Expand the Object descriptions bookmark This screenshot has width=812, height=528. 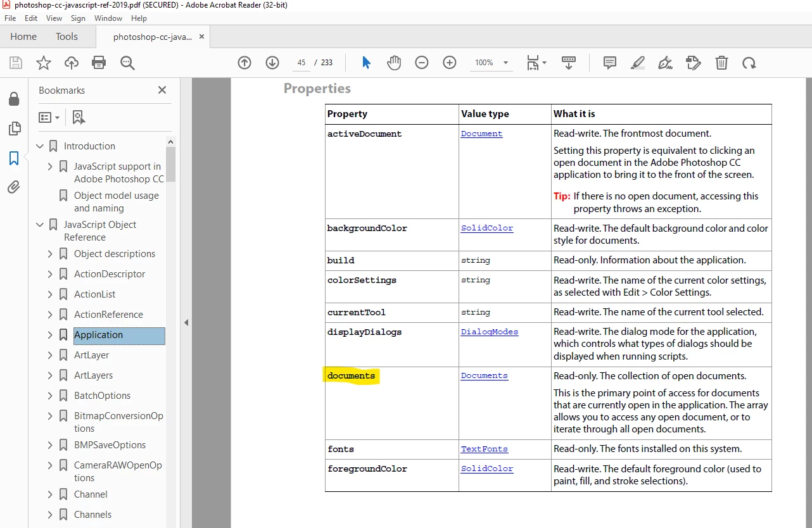51,254
